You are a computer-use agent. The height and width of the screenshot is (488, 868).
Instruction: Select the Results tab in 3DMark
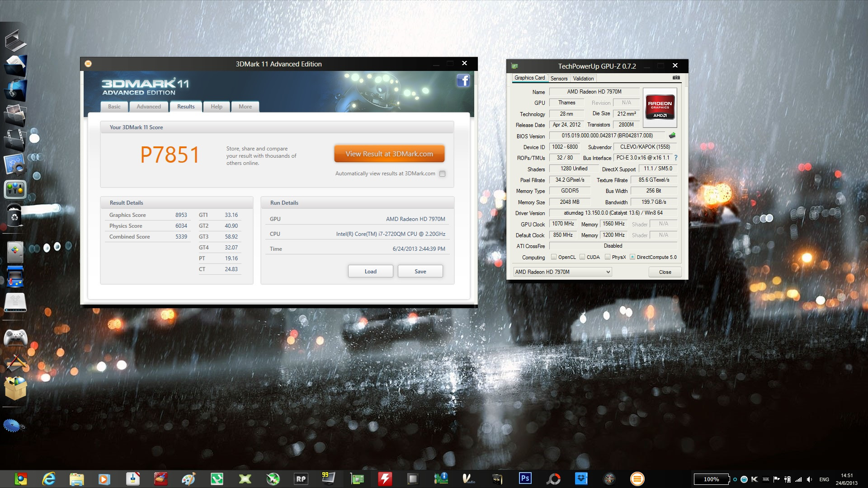click(186, 107)
